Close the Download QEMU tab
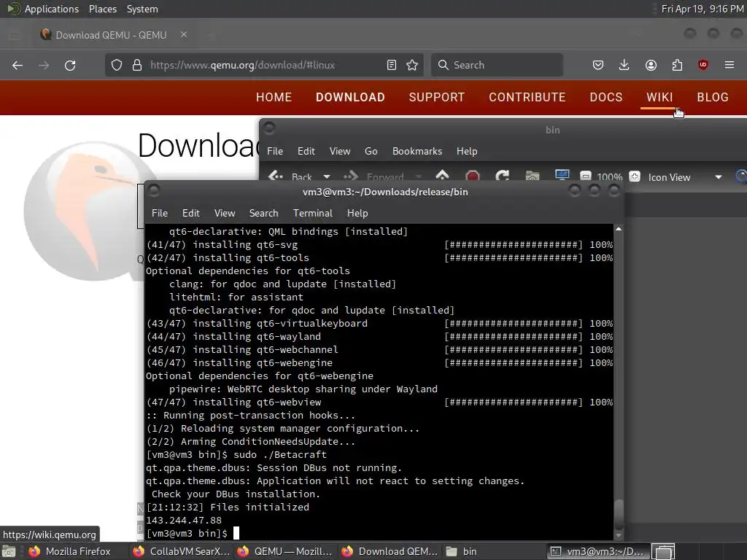The height and width of the screenshot is (560, 747). pos(184,35)
